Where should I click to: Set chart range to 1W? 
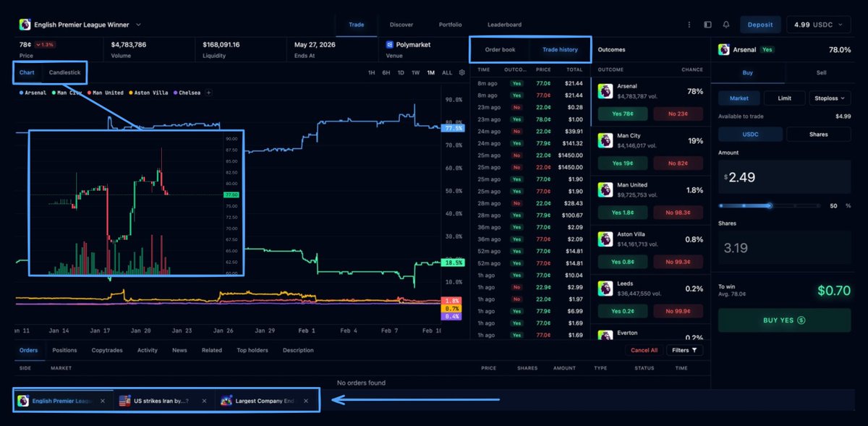[416, 73]
